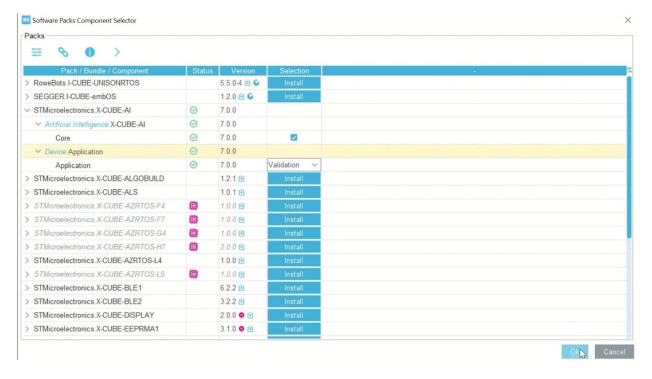Close the Software Packs Component Selector window
The width and height of the screenshot is (652, 379).
[628, 20]
